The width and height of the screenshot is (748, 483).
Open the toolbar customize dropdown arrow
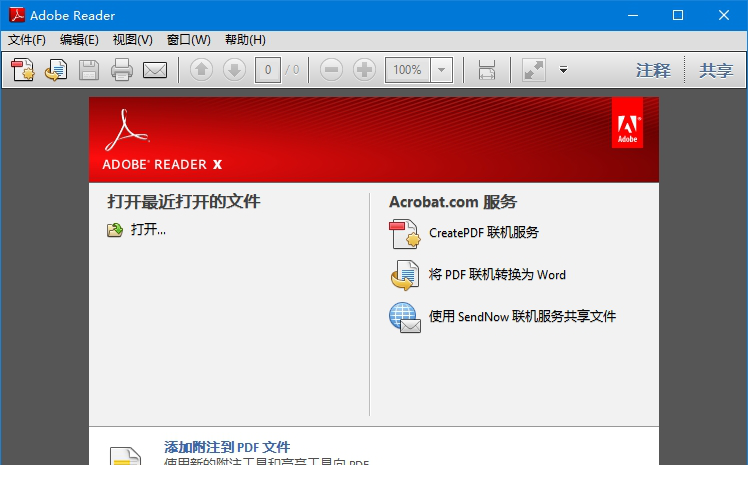coord(563,70)
